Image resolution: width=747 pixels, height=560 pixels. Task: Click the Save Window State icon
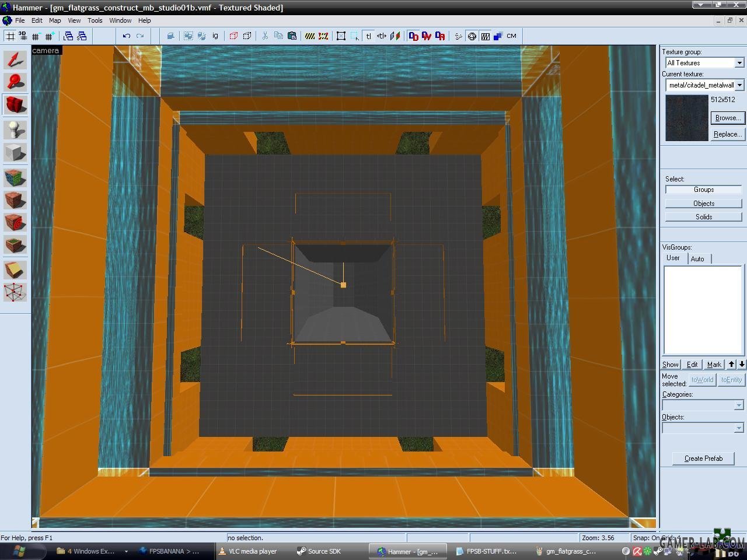coord(82,36)
